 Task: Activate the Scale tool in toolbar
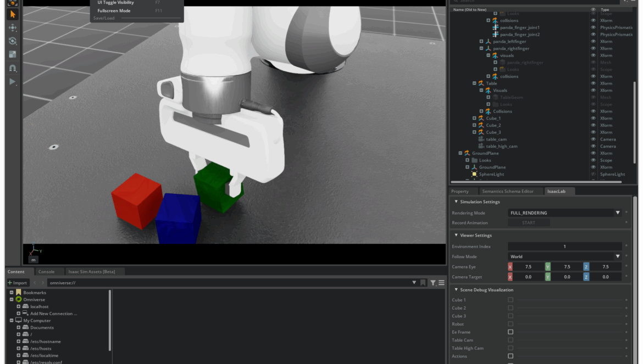pos(12,55)
